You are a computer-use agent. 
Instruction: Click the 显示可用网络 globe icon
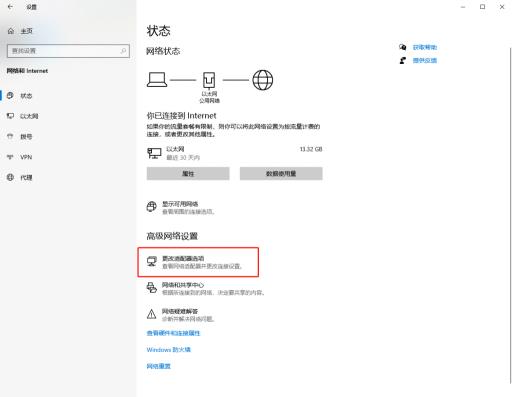coord(152,207)
